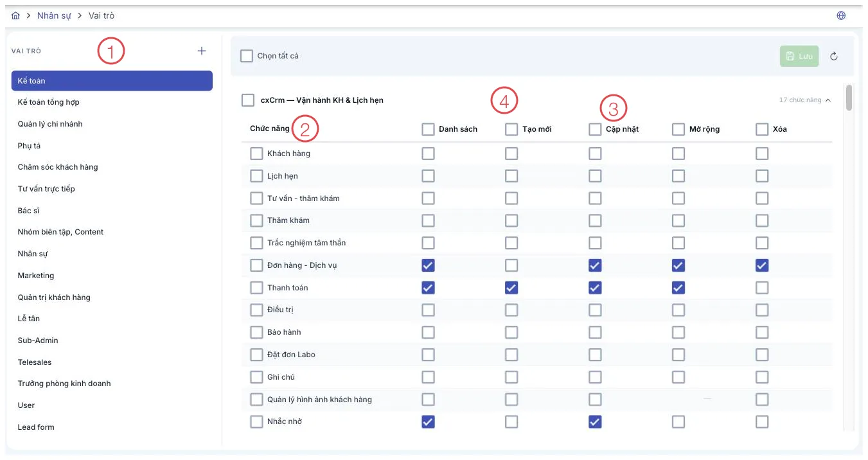Screen dimensions: 868x460
Task: Select the Telesales role
Action: 112,362
